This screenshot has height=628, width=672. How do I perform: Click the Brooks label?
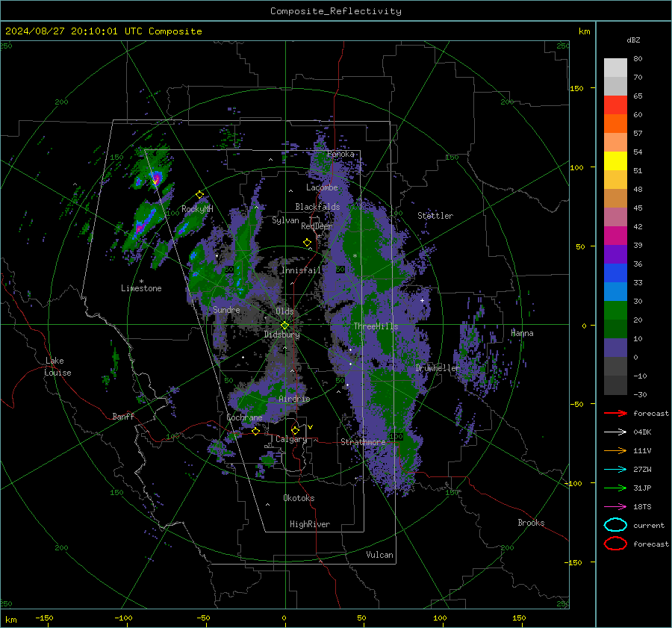[x=531, y=523]
